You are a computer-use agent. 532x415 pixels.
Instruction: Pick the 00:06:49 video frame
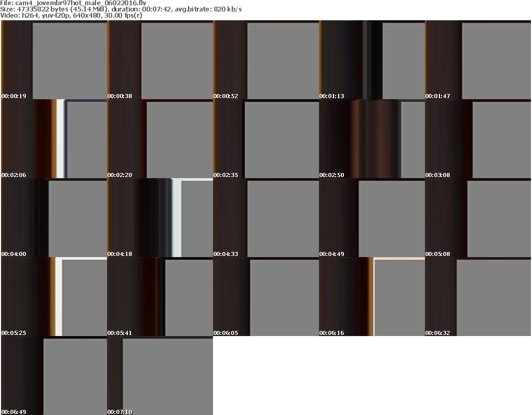(54, 376)
